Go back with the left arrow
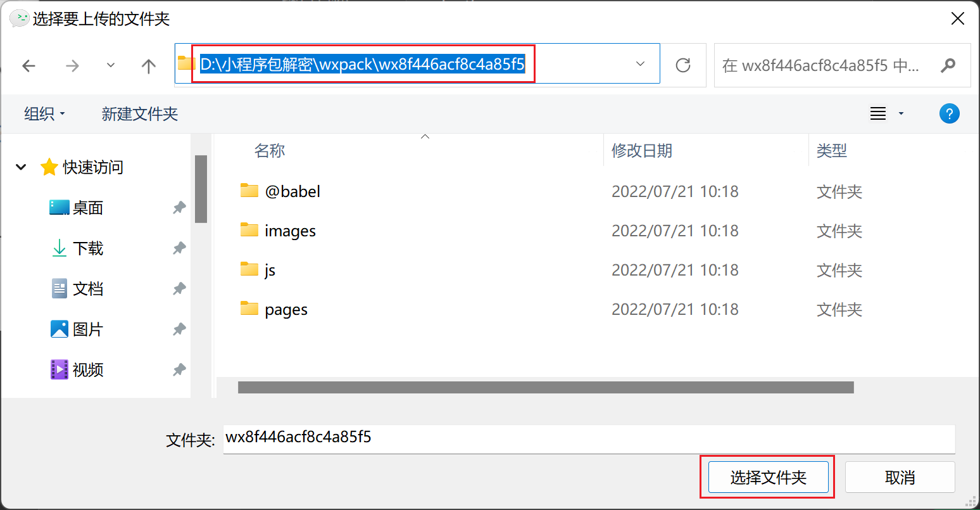The width and height of the screenshot is (980, 510). (28, 65)
